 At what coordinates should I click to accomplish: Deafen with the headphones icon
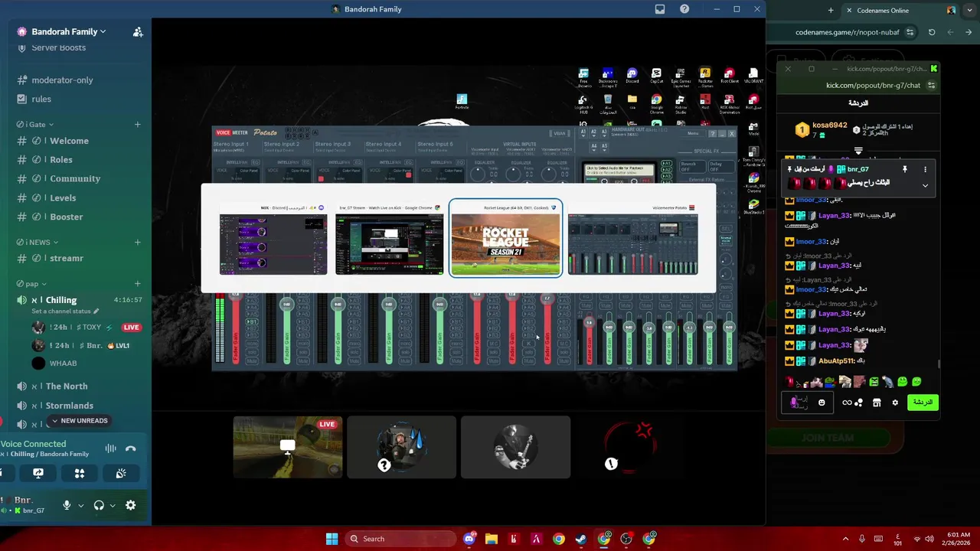coord(99,505)
